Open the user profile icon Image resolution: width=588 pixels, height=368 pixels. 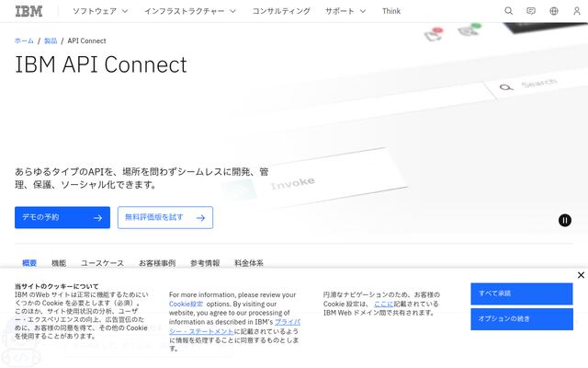point(577,11)
